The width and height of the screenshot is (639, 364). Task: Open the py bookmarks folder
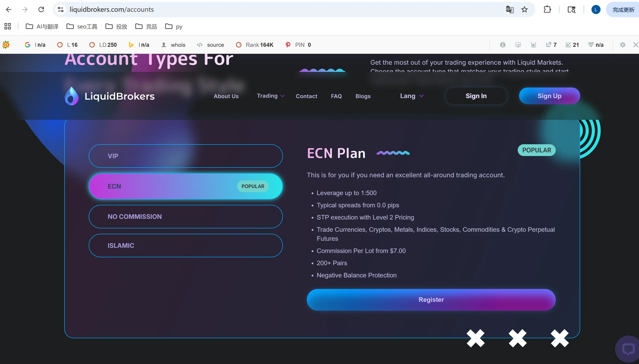pyautogui.click(x=174, y=26)
